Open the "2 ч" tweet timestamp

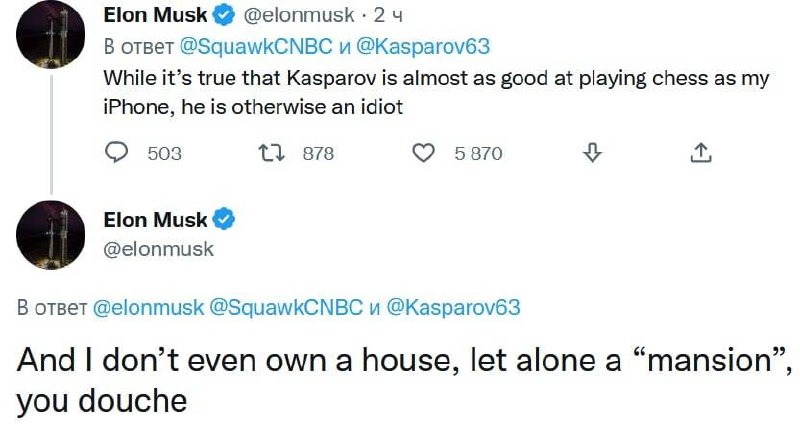[386, 16]
